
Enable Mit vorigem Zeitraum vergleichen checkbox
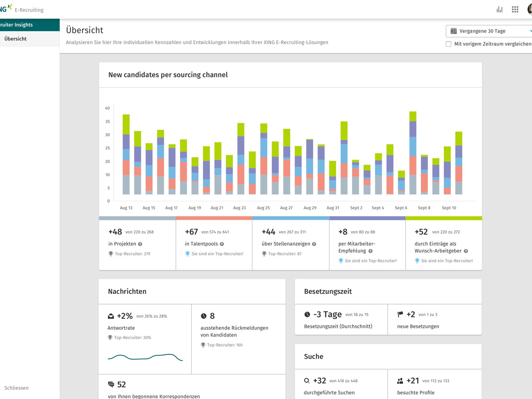(448, 44)
